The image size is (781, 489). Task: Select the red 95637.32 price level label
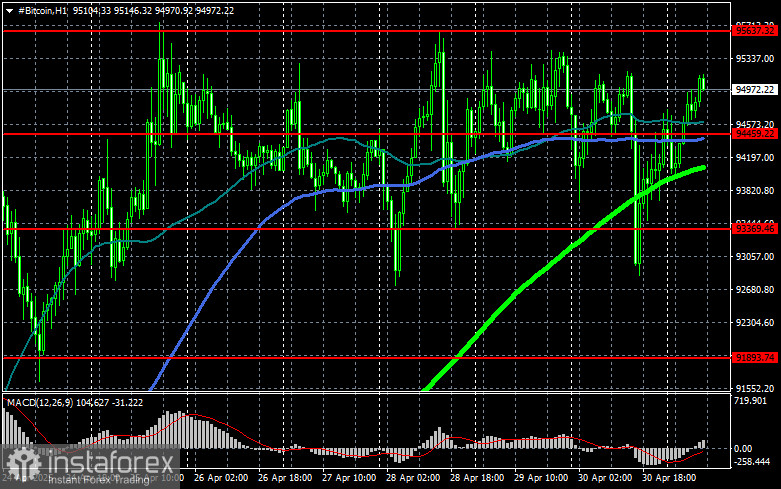coord(755,31)
